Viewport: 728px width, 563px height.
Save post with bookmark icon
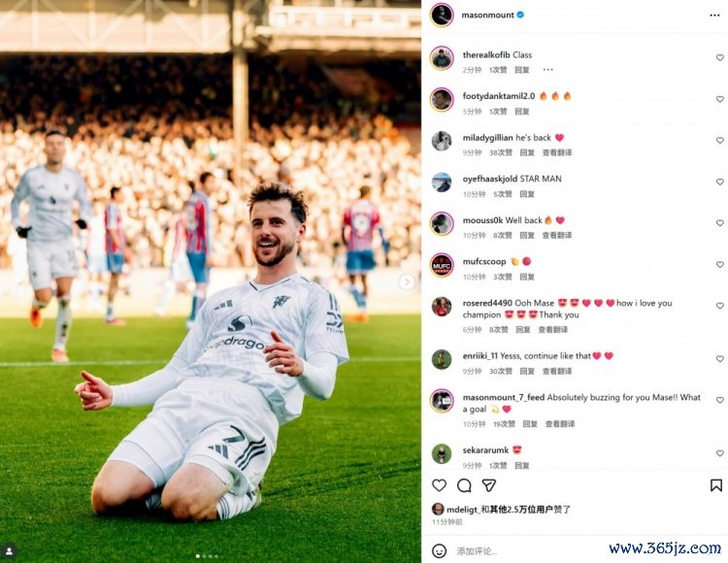click(x=716, y=485)
